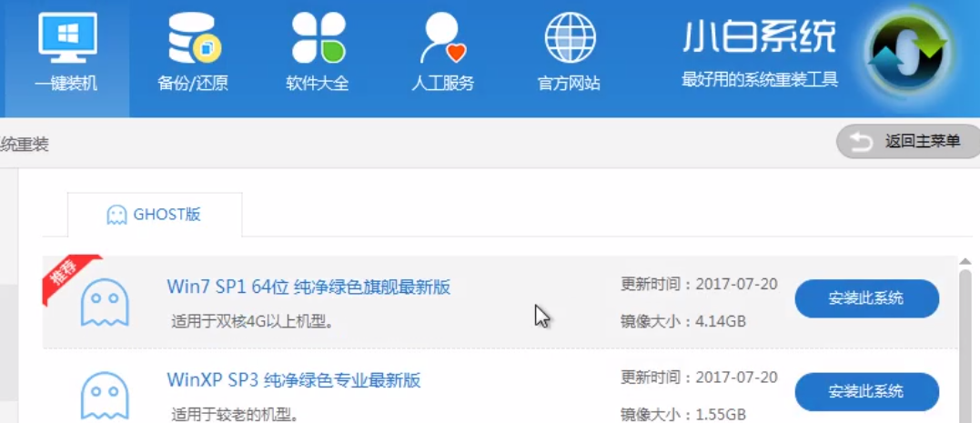Image resolution: width=980 pixels, height=423 pixels.
Task: Click the 小白系统 brand title text
Action: tap(759, 37)
